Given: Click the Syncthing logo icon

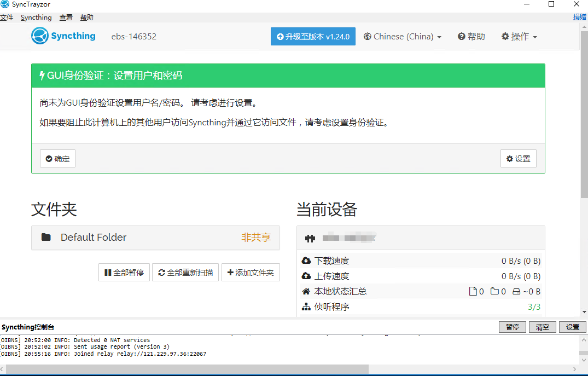Looking at the screenshot, I should pyautogui.click(x=40, y=37).
